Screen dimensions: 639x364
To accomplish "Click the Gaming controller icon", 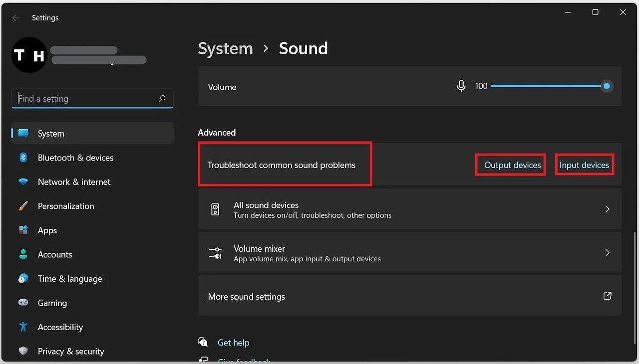I will click(x=23, y=303).
